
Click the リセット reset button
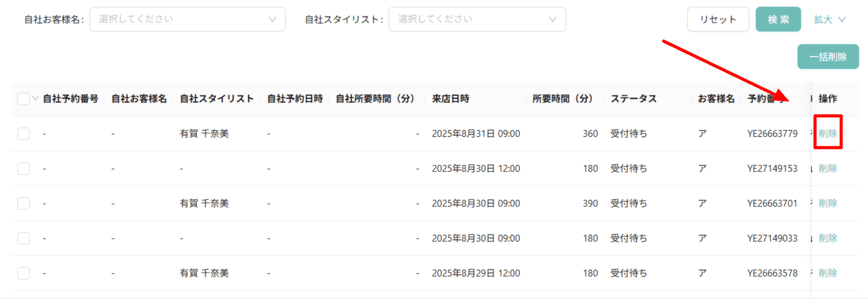point(718,19)
